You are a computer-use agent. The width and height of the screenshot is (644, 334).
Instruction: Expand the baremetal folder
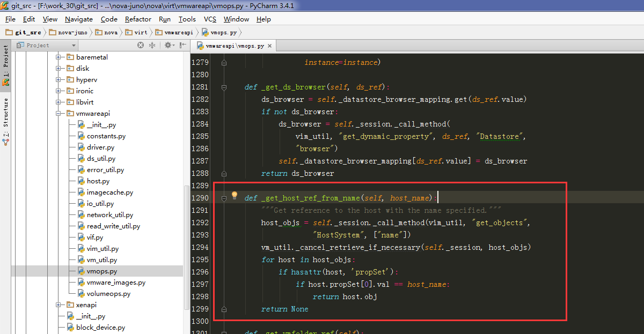point(58,57)
